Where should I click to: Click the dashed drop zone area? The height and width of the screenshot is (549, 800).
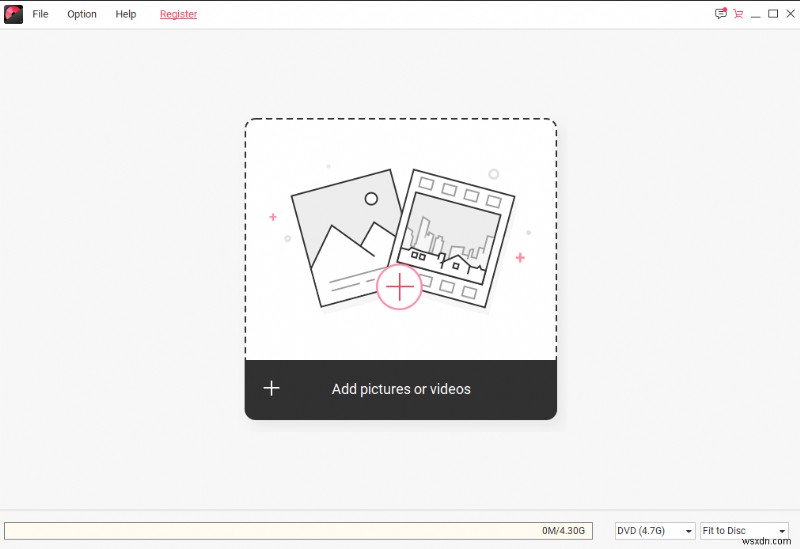coord(400,150)
